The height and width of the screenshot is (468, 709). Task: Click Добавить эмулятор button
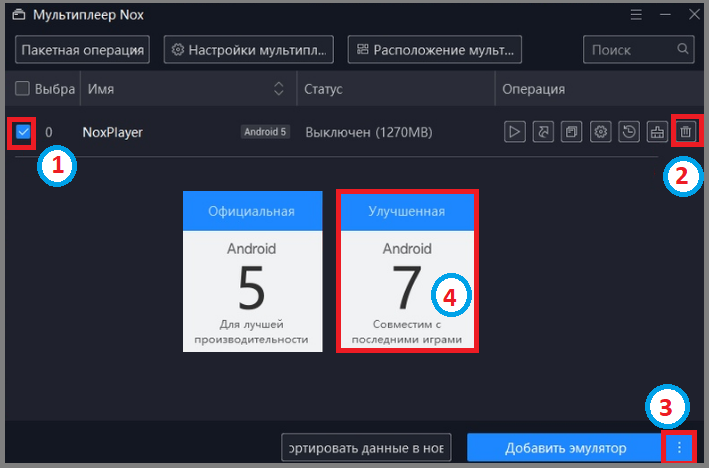point(565,447)
